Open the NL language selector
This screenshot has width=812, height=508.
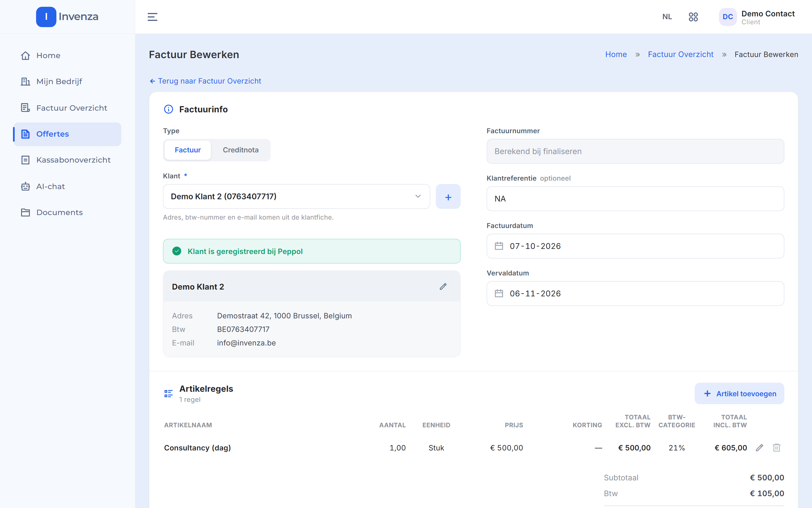click(667, 17)
